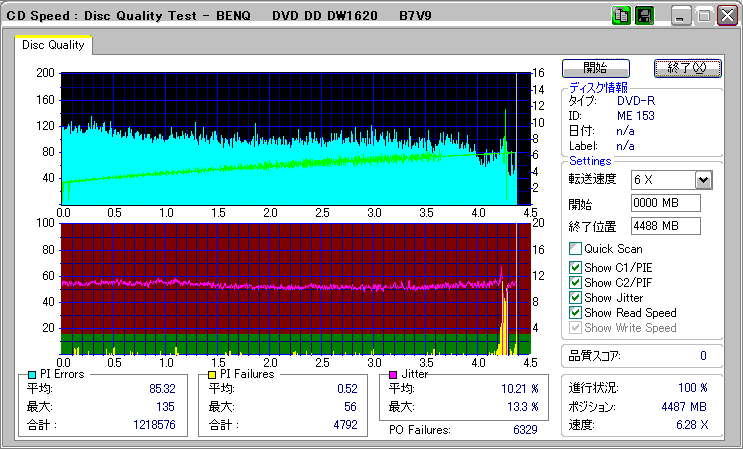Disable Show Jitter checkbox
The height and width of the screenshot is (449, 743).
[x=575, y=298]
